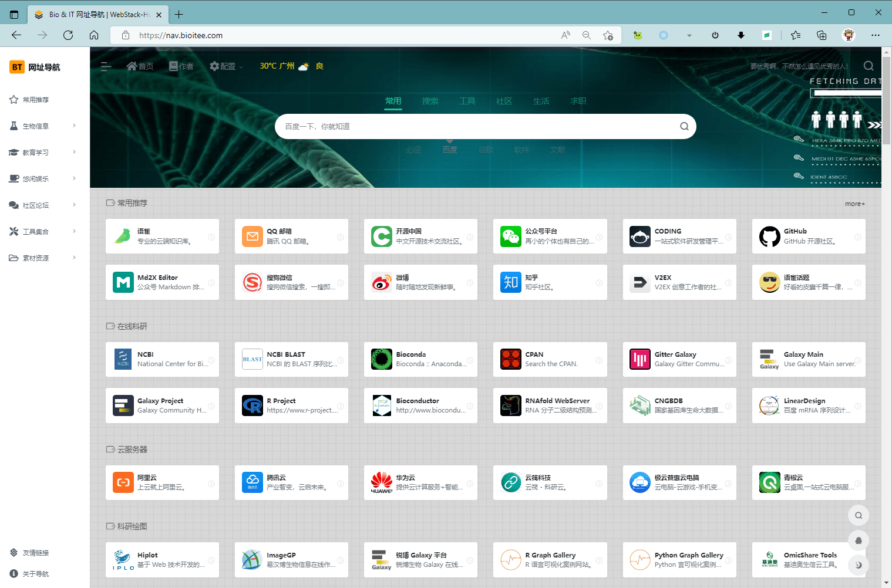
Task: Choose 谷歌 as search engine
Action: (486, 150)
